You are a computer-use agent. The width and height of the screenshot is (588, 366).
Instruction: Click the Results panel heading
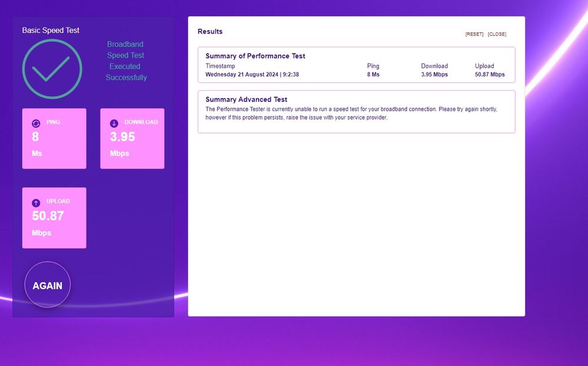click(210, 31)
